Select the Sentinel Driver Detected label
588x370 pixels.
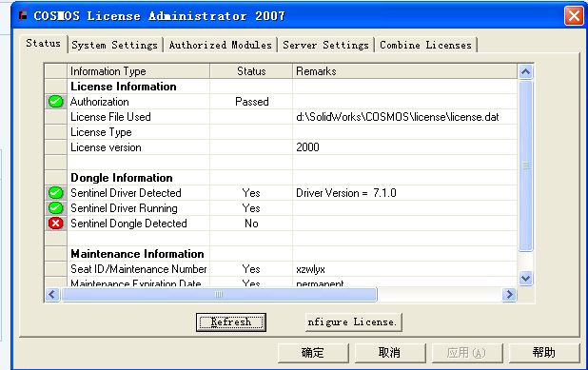point(126,193)
